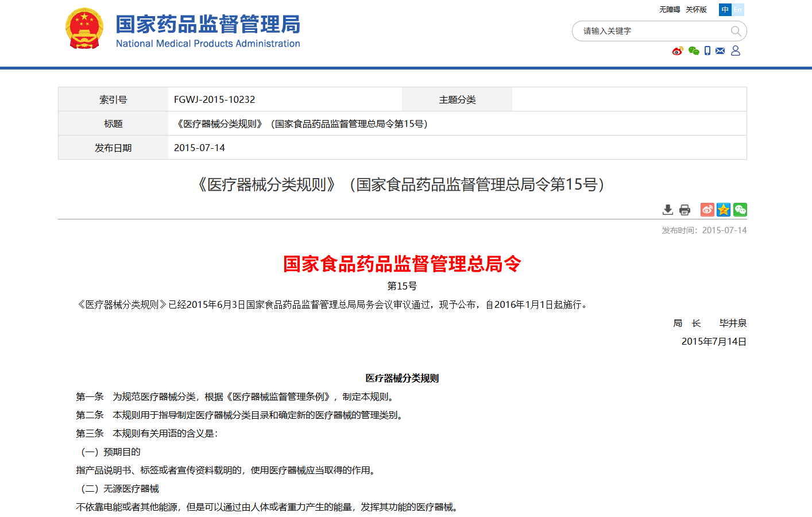812x517 pixels.
Task: Print the page using the printer icon
Action: click(x=685, y=210)
